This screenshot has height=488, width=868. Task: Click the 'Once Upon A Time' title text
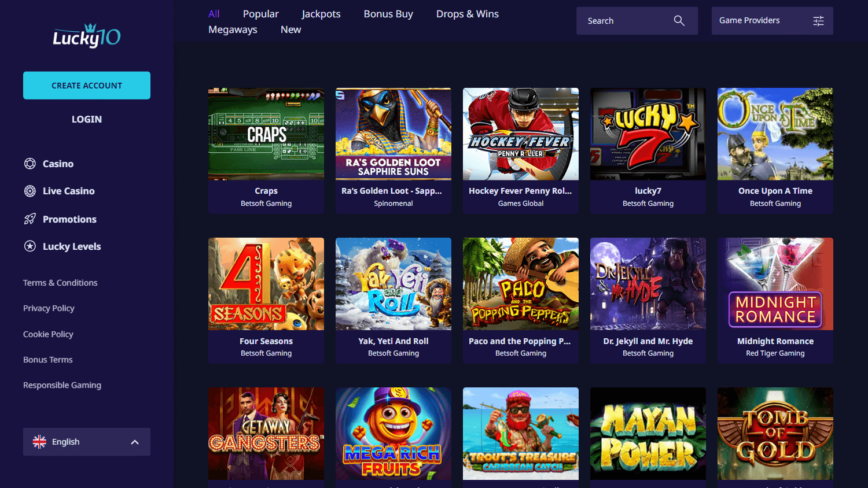775,191
